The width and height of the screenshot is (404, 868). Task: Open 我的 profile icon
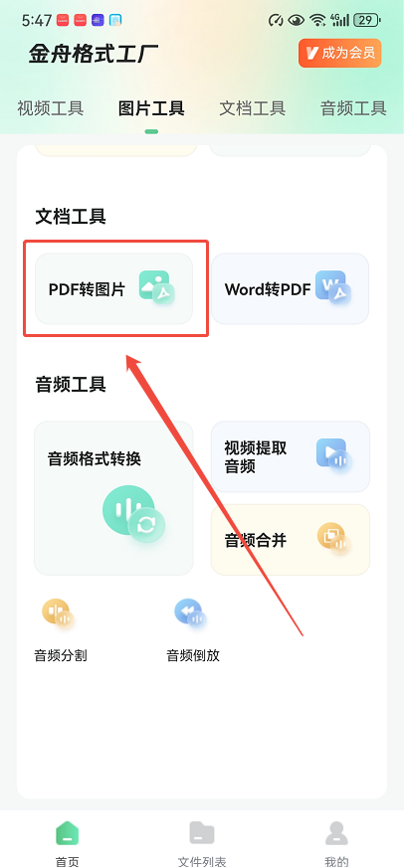click(x=336, y=833)
